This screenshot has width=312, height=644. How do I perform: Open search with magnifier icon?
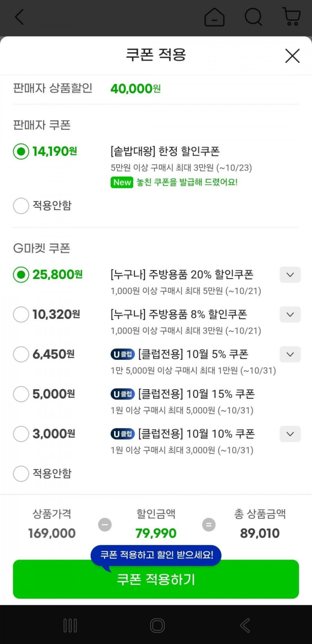click(x=253, y=17)
